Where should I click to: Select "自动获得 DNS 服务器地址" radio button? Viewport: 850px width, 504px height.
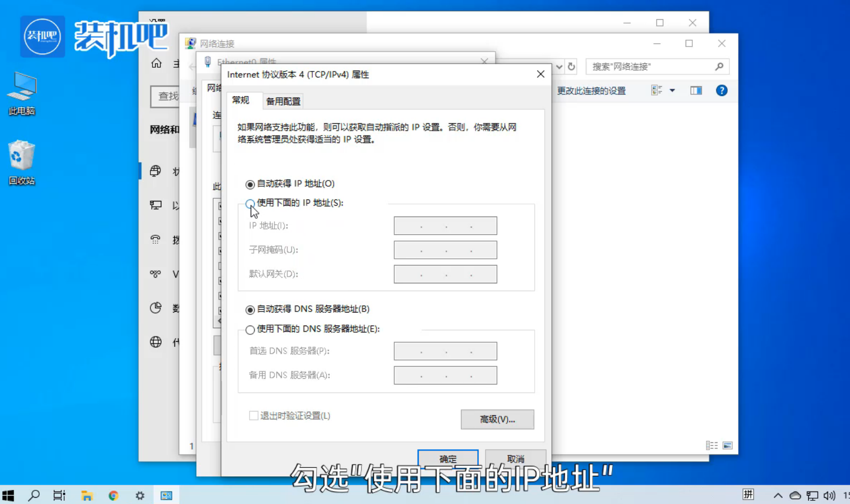pos(250,310)
